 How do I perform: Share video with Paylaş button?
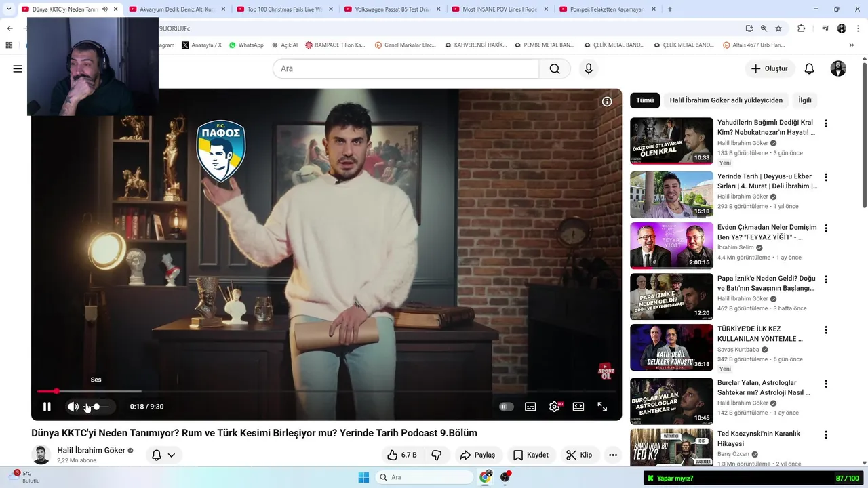click(x=477, y=455)
